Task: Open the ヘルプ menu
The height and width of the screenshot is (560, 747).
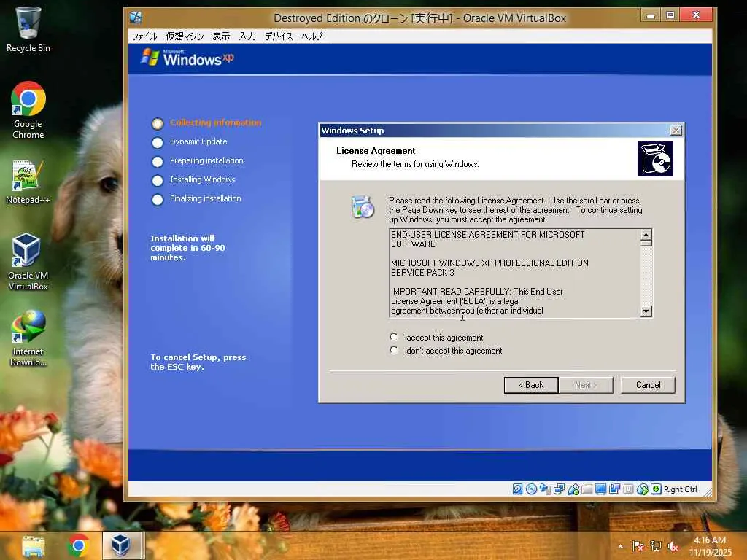Action: pyautogui.click(x=312, y=36)
